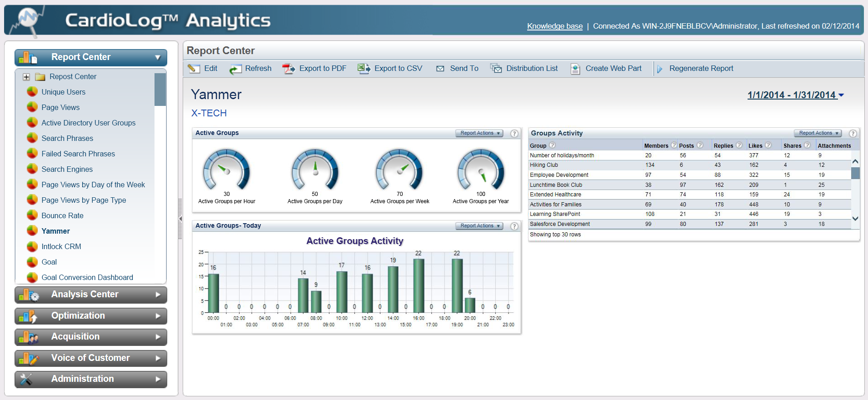The height and width of the screenshot is (400, 868).
Task: Open the date range 1/1/2014 - 1/31/2014 dropdown
Action: (795, 95)
